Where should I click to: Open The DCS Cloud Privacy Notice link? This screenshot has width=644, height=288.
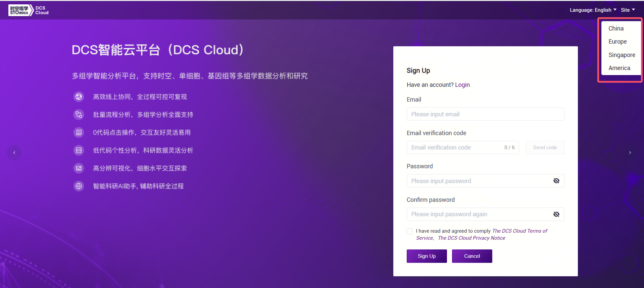point(472,238)
